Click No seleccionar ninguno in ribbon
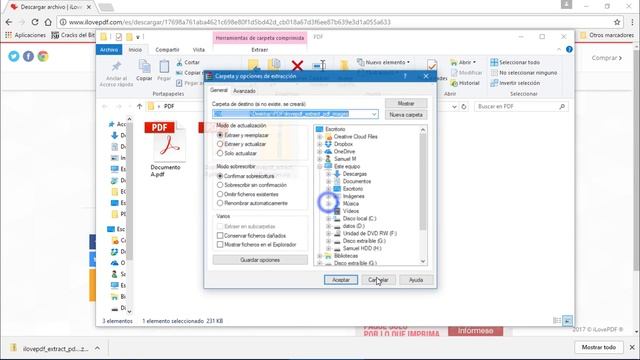The width and height of the screenshot is (640, 360). point(524,73)
